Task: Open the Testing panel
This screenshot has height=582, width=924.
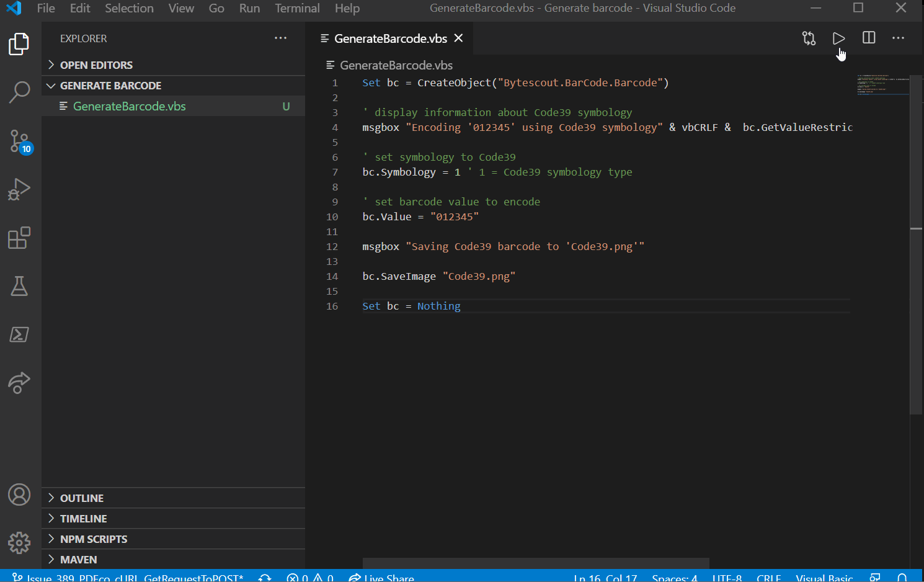Action: tap(19, 286)
